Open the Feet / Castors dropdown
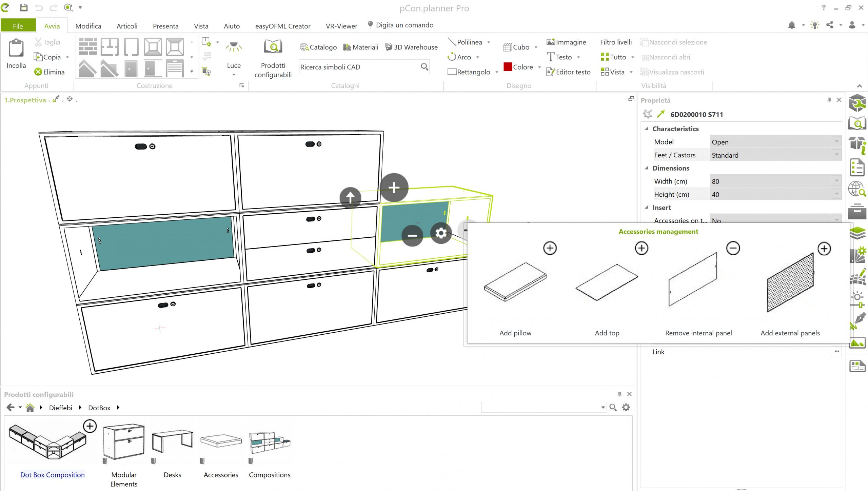Viewport: 868px width, 491px height. point(836,155)
